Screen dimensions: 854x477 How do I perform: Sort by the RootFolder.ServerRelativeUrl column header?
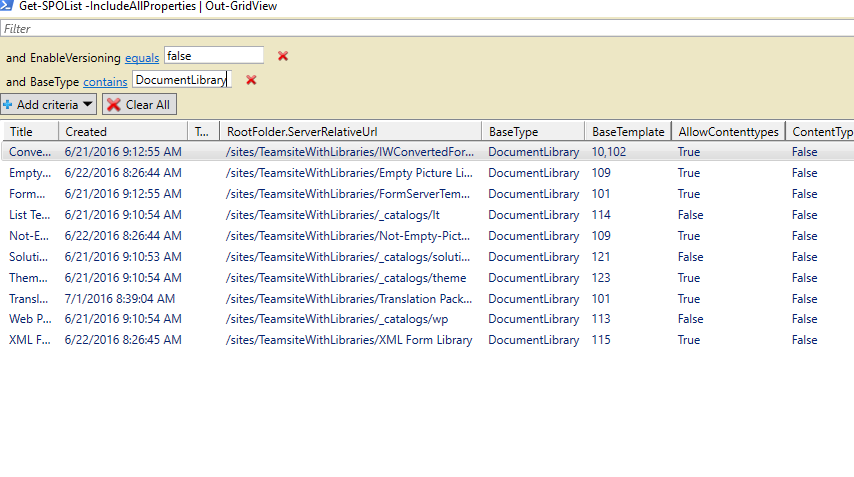(x=351, y=131)
